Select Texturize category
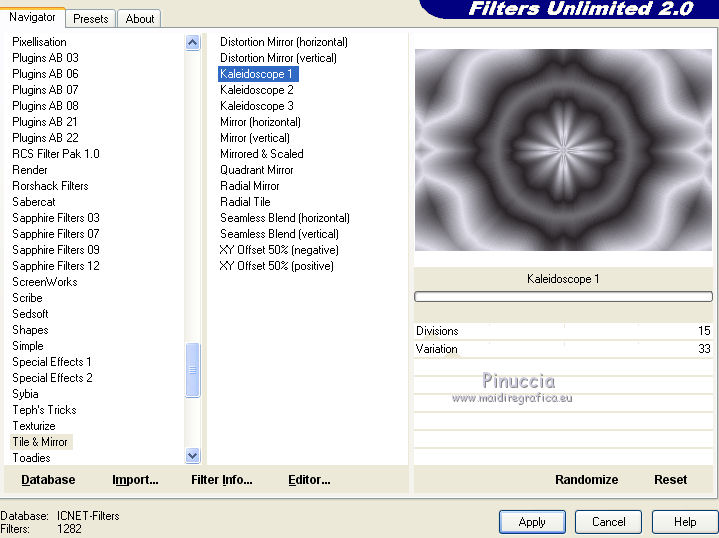 34,426
